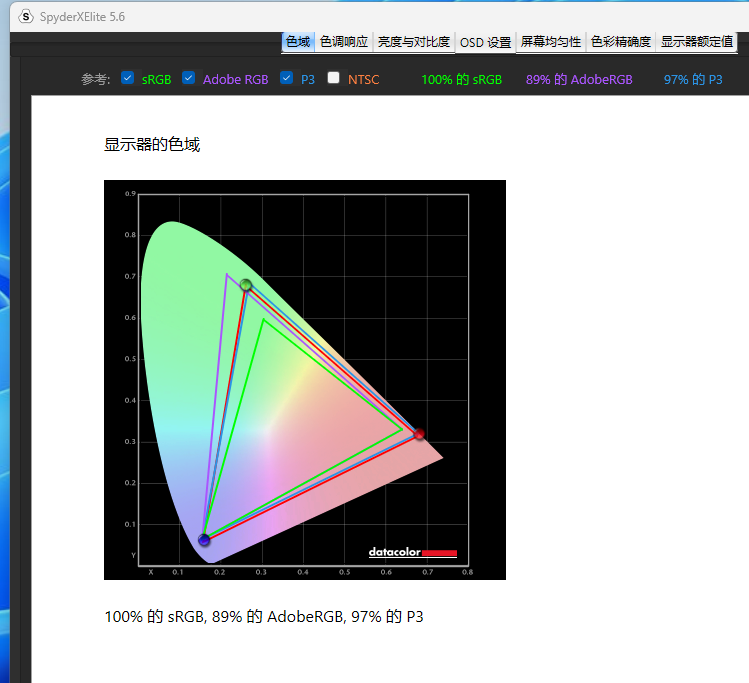Click the 参考: label
Viewport: 749px width, 683px height.
click(96, 79)
